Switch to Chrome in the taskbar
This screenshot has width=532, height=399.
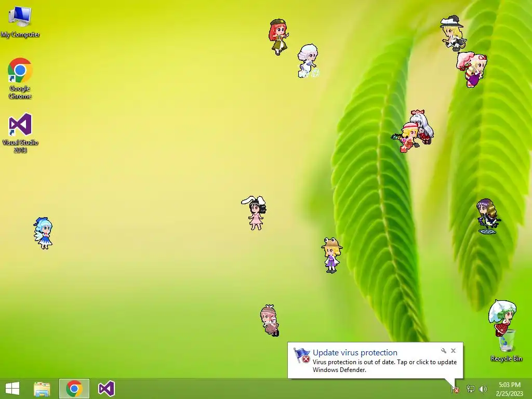(74, 389)
